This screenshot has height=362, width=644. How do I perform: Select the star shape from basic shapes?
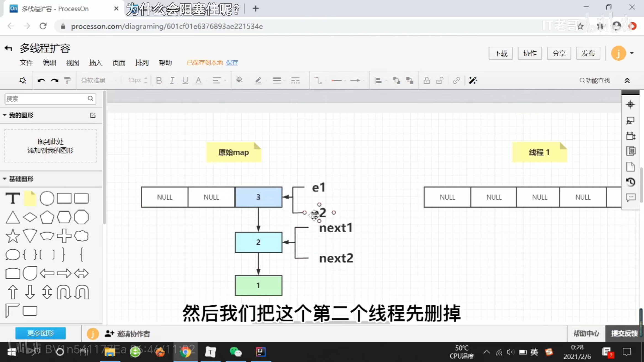(x=13, y=236)
